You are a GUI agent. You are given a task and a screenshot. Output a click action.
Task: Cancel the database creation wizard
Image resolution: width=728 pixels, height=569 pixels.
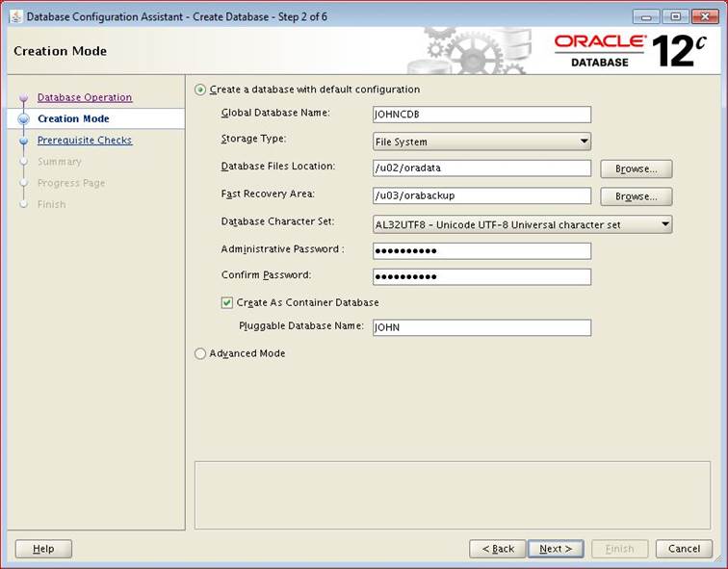coord(684,549)
